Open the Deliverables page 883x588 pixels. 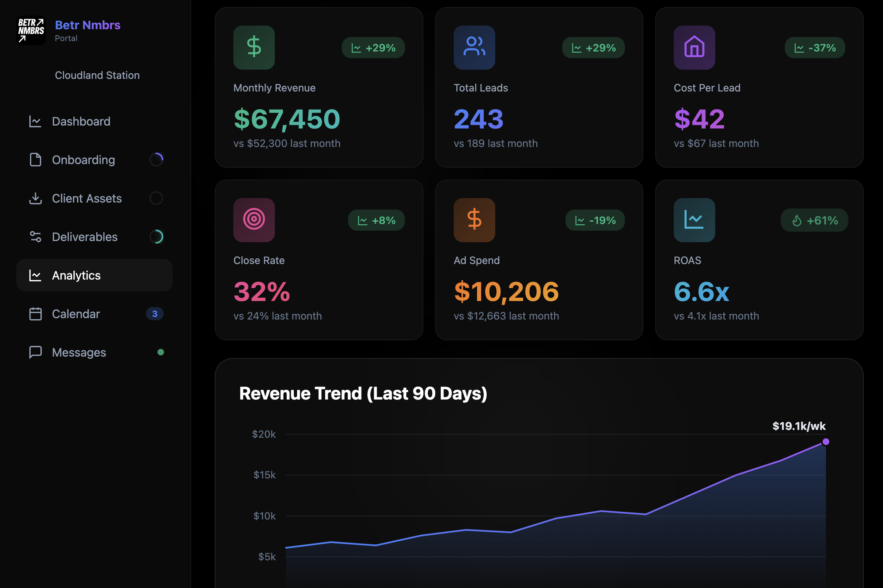tap(94, 237)
